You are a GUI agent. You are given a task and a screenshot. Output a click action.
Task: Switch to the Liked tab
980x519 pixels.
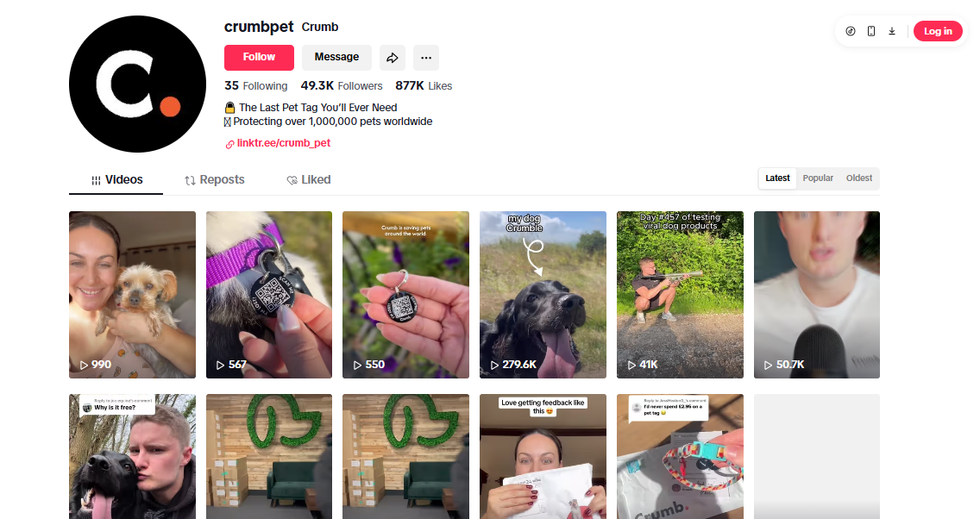308,180
